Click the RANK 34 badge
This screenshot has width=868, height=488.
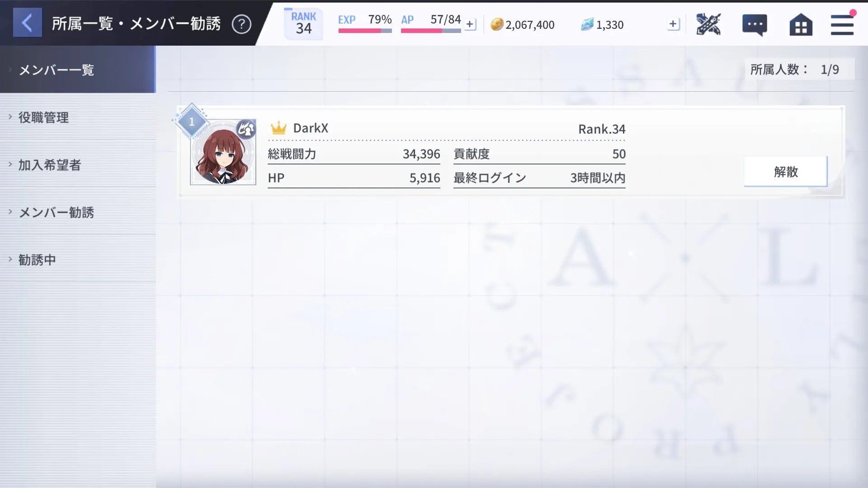pos(303,23)
